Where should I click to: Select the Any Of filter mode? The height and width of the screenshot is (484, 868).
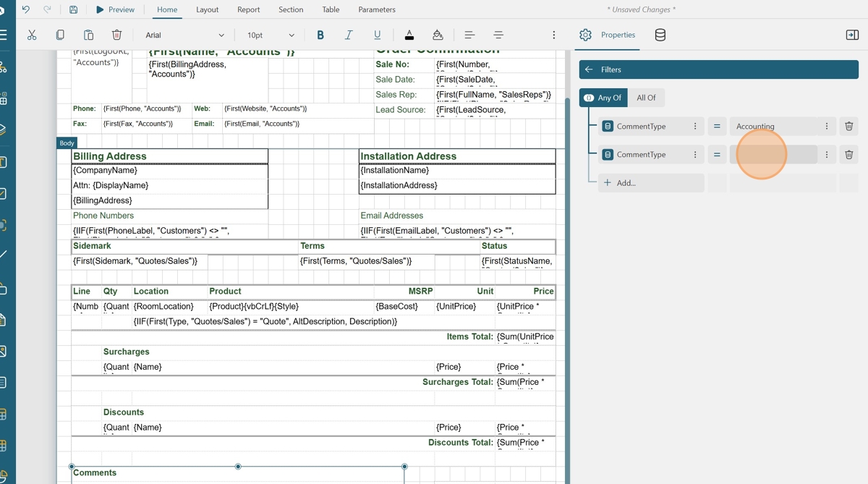[x=603, y=98]
